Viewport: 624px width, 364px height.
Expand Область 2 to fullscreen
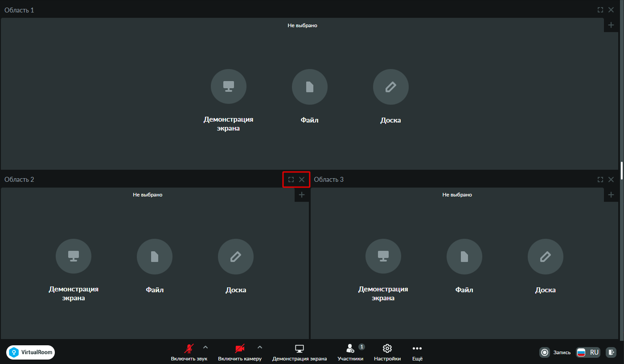click(291, 180)
